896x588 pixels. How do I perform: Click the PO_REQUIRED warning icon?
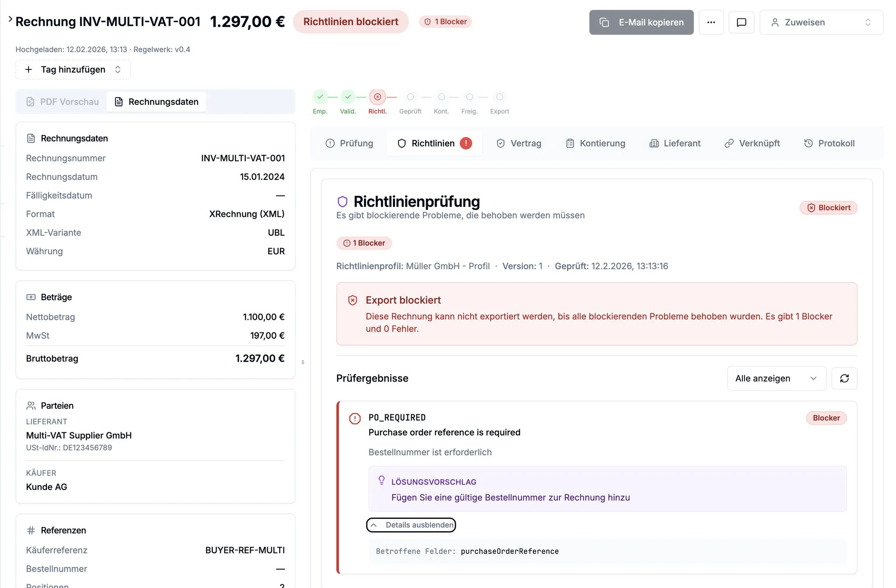[355, 418]
